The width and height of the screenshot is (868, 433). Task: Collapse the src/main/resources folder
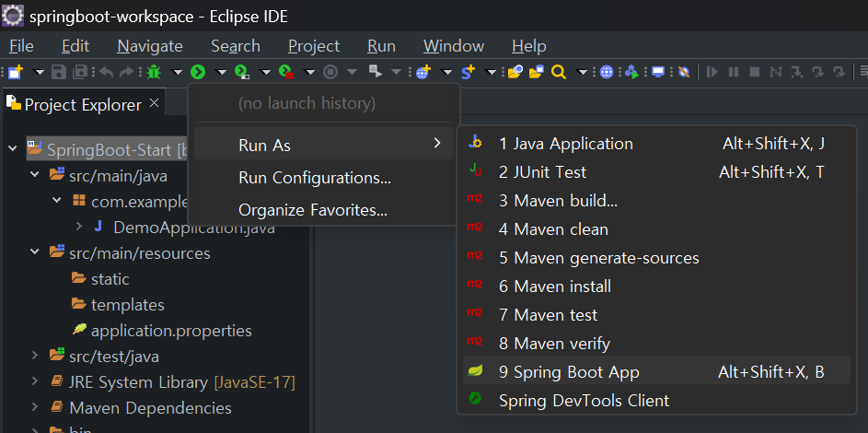click(x=35, y=252)
